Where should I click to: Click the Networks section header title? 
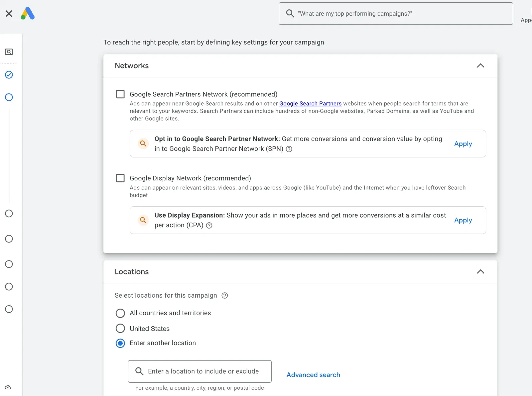tap(132, 66)
